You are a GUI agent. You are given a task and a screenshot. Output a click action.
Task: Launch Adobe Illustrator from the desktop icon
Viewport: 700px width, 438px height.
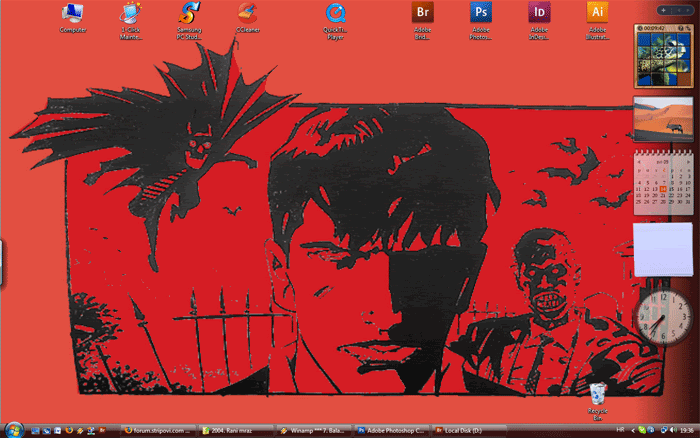click(x=597, y=21)
